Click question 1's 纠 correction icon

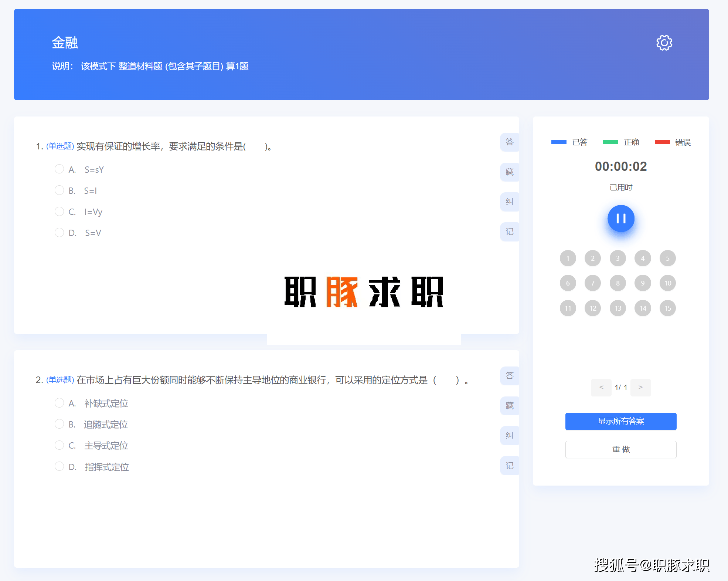point(509,202)
